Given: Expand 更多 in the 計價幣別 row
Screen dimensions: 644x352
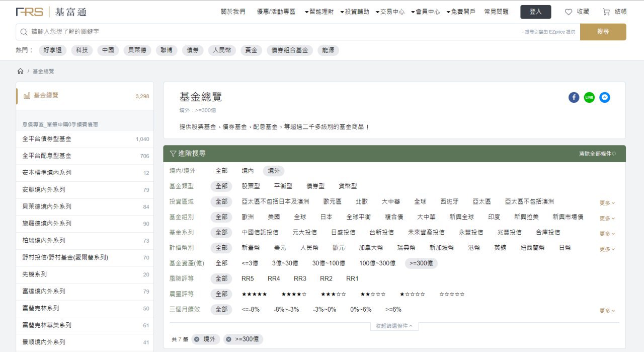Looking at the screenshot, I should pos(607,249).
